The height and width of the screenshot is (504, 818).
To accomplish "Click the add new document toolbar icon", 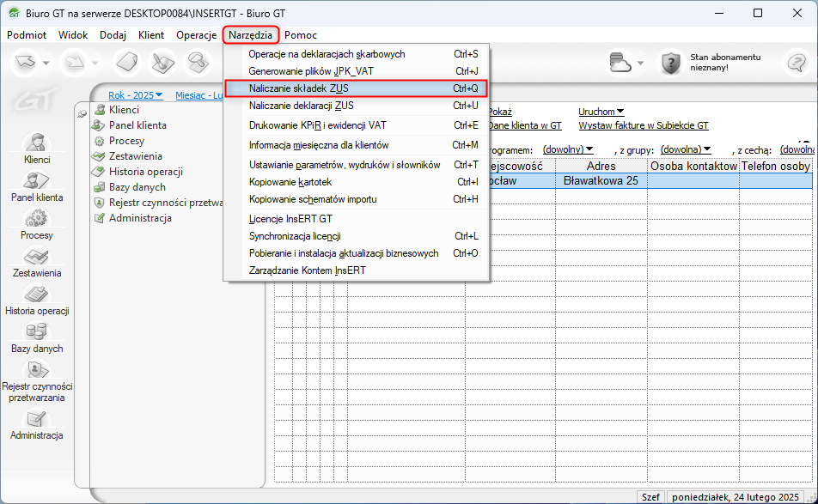I will [x=127, y=63].
